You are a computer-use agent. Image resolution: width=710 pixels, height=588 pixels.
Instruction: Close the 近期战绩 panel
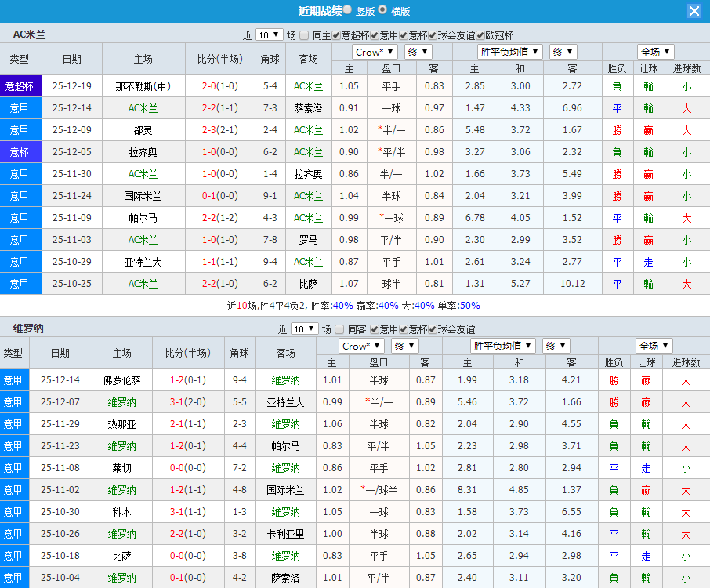pos(696,11)
